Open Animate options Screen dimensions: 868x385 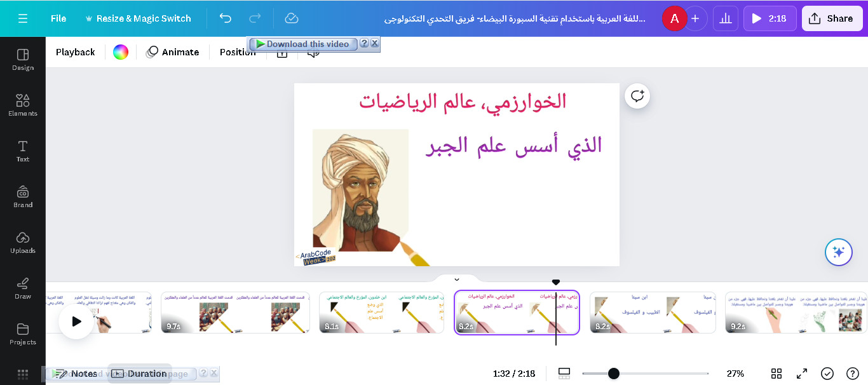(172, 52)
